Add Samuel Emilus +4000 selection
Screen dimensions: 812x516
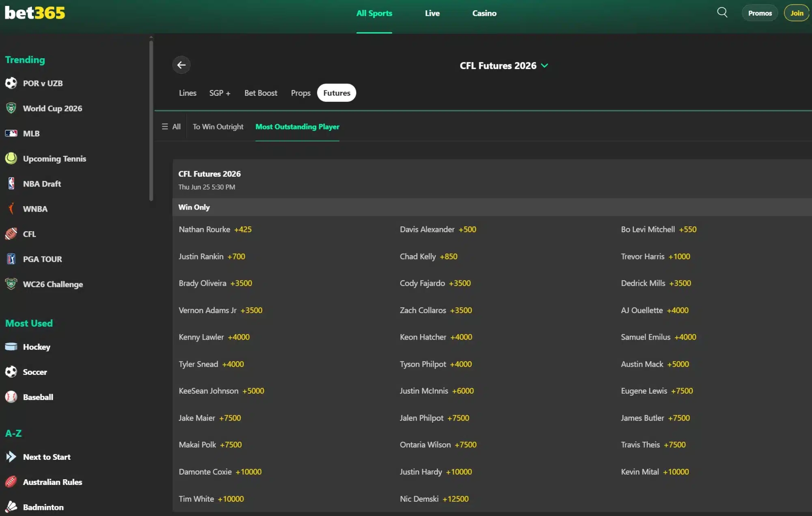(658, 337)
